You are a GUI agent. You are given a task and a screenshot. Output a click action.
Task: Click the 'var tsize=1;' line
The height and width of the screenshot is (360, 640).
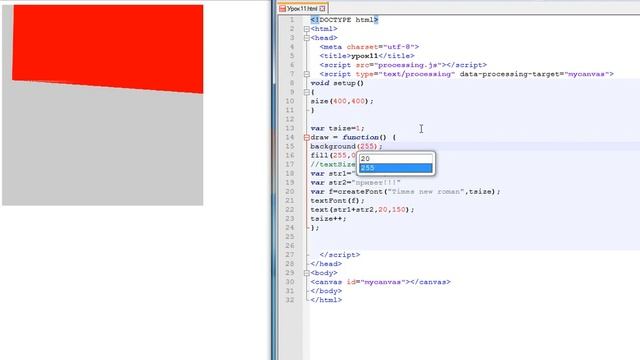337,128
